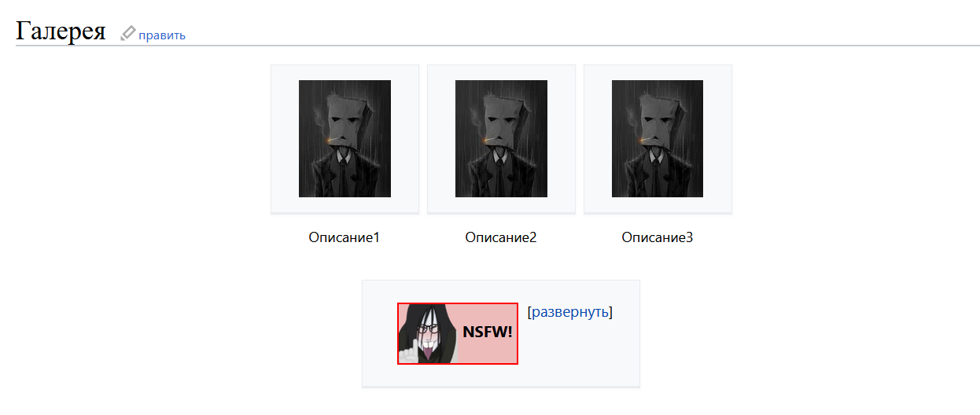Click the Описание2 caption text
Image resolution: width=980 pixels, height=415 pixels.
[501, 237]
